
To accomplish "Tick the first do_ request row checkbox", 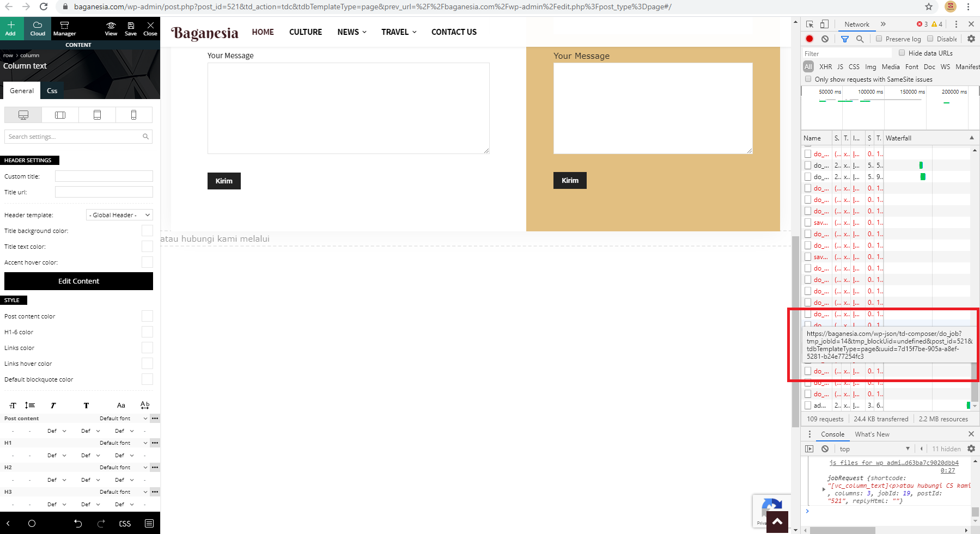I will 808,154.
